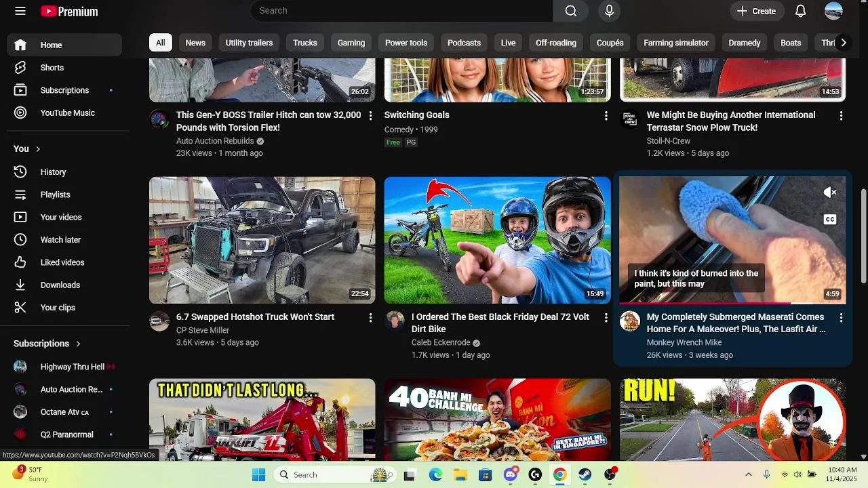Click the YouTube search input field
The width and height of the screenshot is (868, 488).
point(402,11)
